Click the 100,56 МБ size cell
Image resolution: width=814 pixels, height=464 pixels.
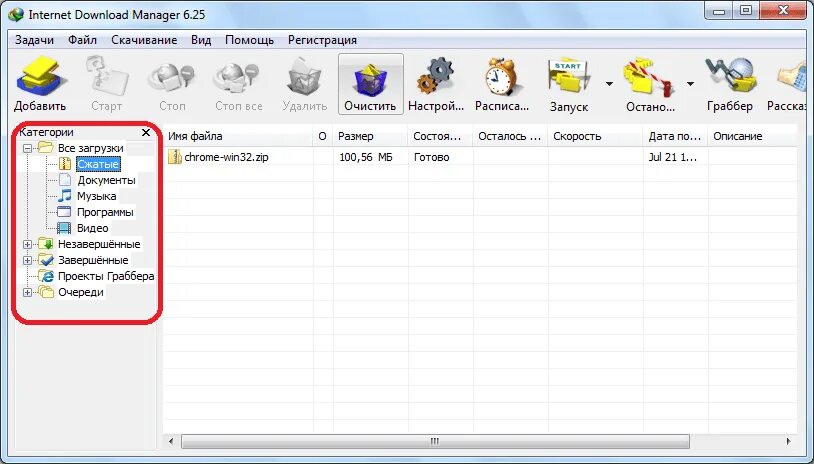[366, 157]
